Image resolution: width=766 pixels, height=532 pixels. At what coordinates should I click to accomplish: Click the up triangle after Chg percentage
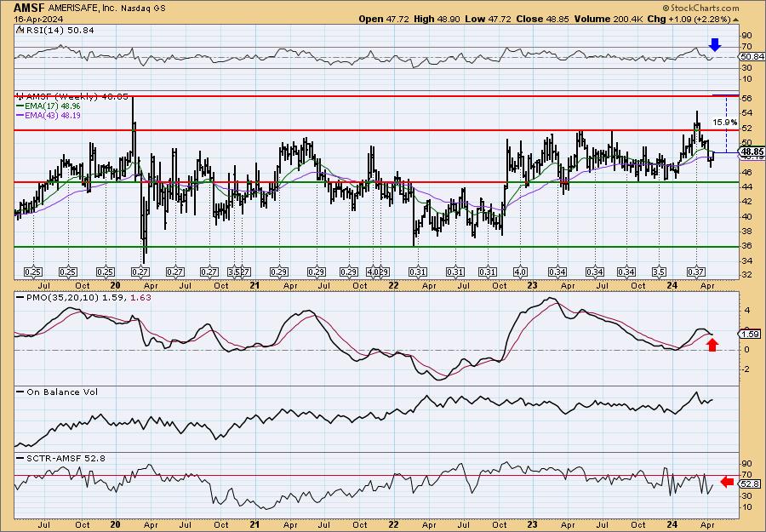point(735,20)
